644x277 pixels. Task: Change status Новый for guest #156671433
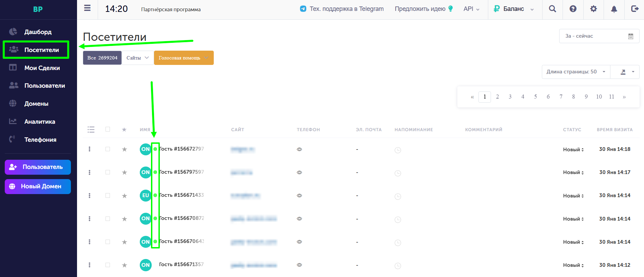click(x=573, y=196)
